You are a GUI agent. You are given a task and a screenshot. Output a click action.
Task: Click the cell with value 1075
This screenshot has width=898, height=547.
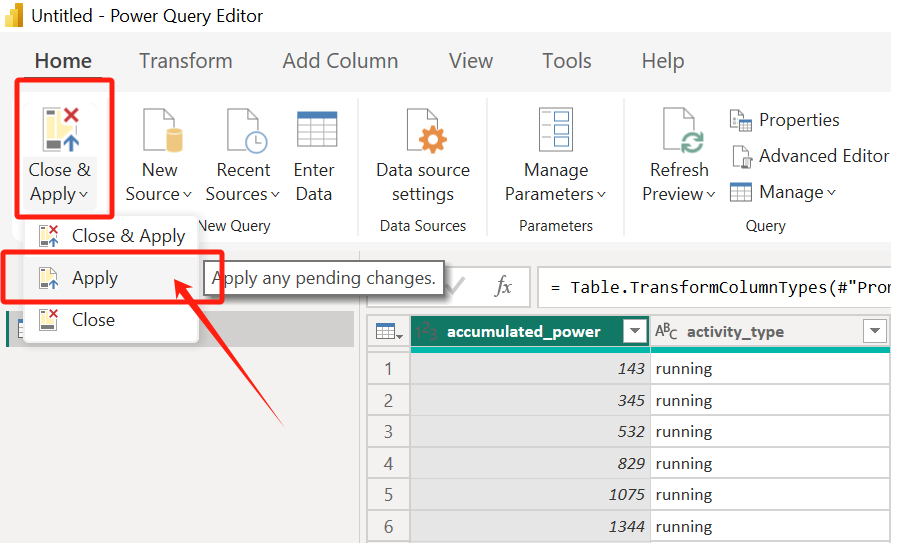click(x=530, y=495)
